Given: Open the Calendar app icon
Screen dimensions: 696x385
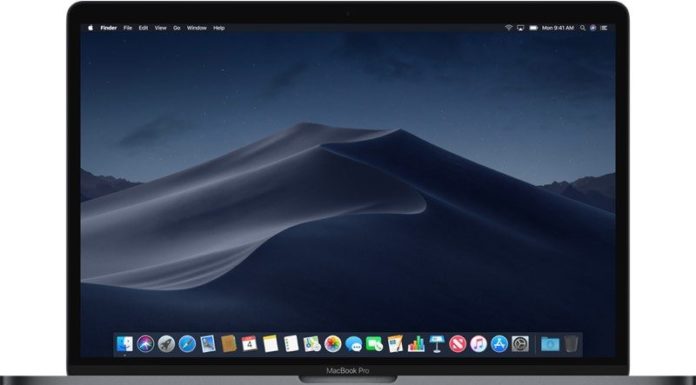Looking at the screenshot, I should point(249,343).
